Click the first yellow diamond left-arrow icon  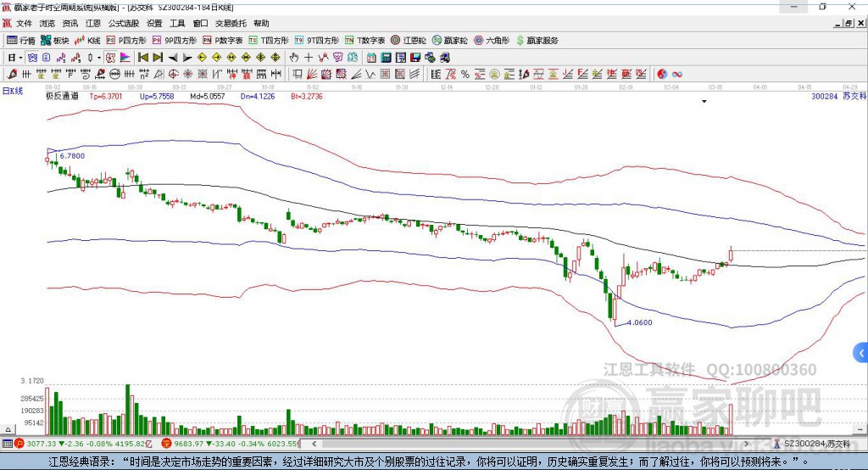[x=202, y=58]
